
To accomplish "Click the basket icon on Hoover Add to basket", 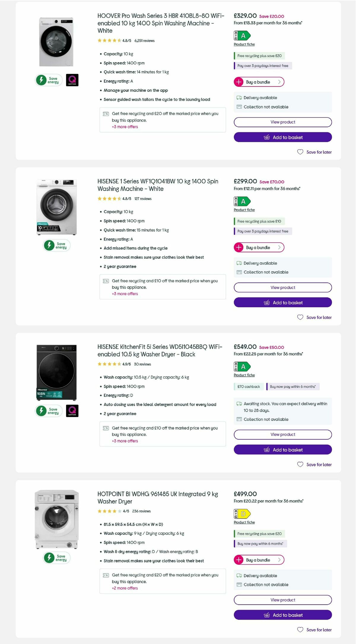I will (267, 137).
